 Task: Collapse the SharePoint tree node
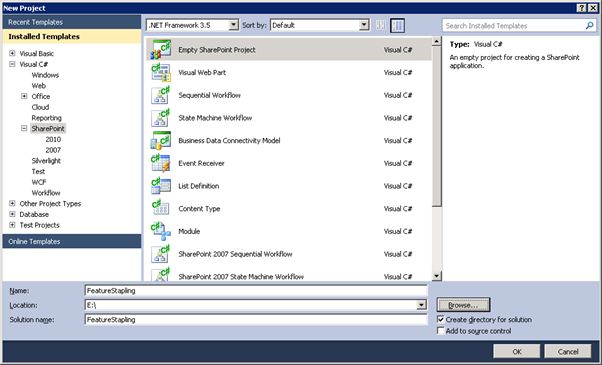tap(24, 128)
